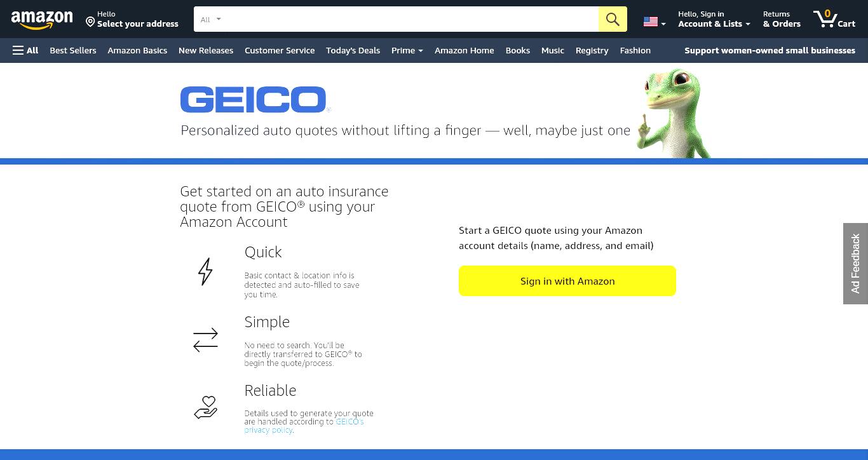The width and height of the screenshot is (868, 460).
Task: Click the lightning bolt Quick icon
Action: [205, 271]
